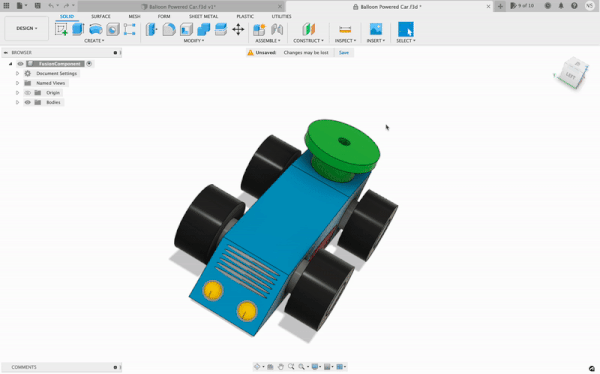600x374 pixels.
Task: Select the Move/Copy tool
Action: coord(238,29)
